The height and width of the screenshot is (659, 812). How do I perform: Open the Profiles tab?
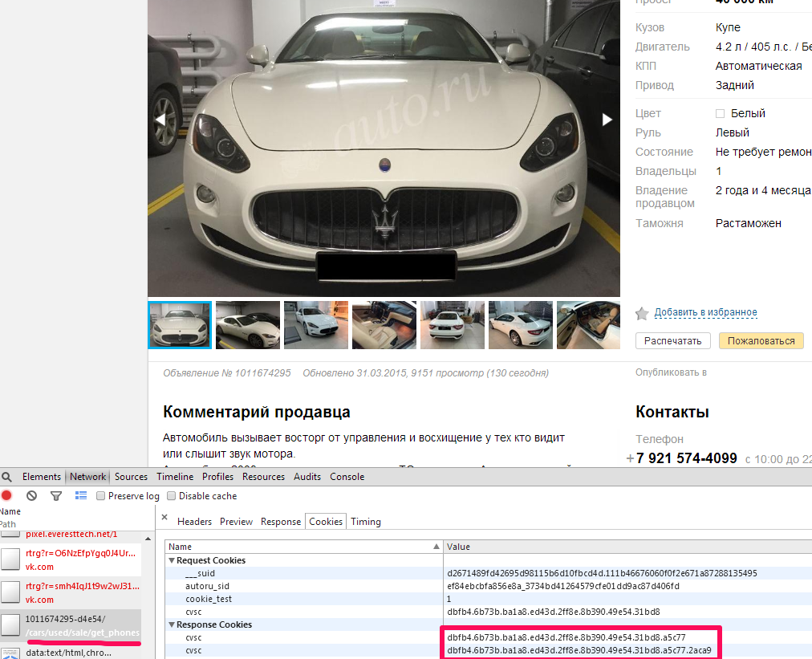pyautogui.click(x=217, y=477)
